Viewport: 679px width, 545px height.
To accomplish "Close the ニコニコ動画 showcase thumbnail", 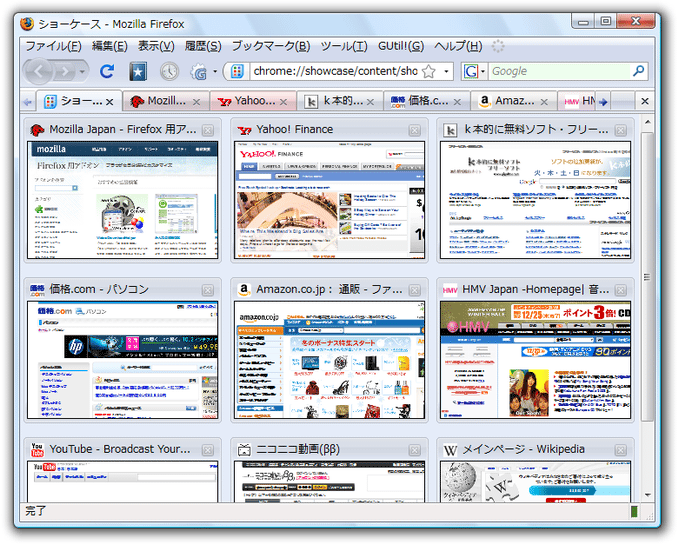I will click(x=415, y=450).
